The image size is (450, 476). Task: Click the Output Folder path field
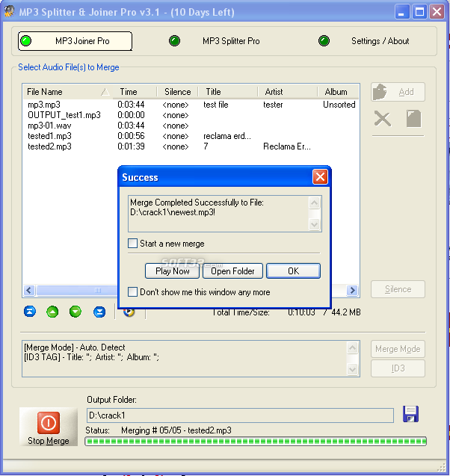tap(240, 415)
